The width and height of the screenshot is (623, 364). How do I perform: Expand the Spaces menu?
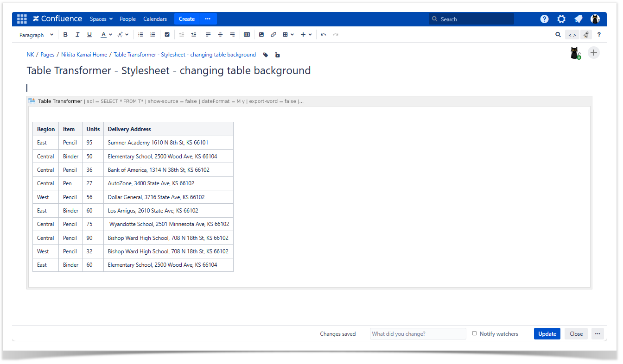click(x=101, y=19)
